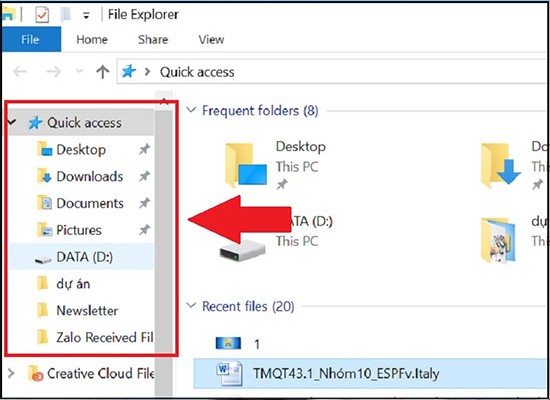Unpin Desktop using its sidebar pin icon
Image resolution: width=550 pixels, height=400 pixels.
click(x=145, y=149)
